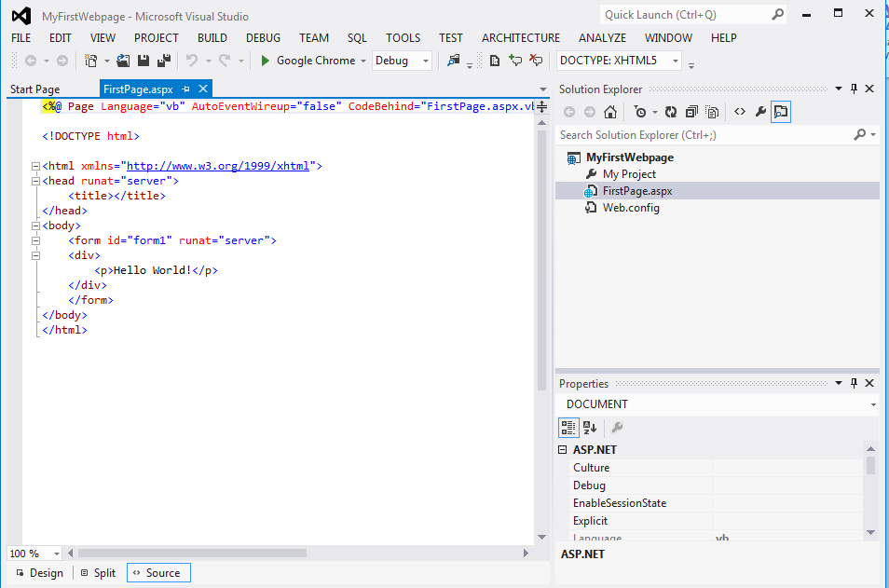Click the Redo arrow icon

[226, 60]
